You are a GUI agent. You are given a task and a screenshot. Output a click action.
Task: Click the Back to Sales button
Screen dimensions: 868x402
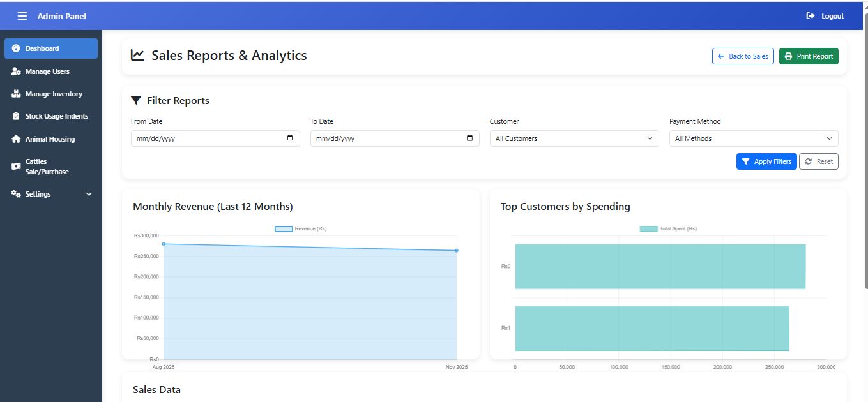click(742, 56)
